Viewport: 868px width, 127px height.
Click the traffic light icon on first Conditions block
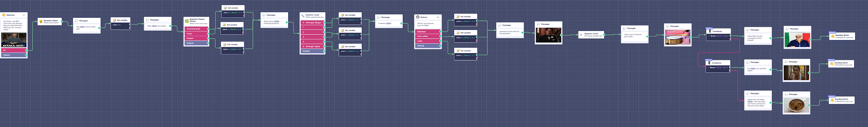(x=710, y=31)
